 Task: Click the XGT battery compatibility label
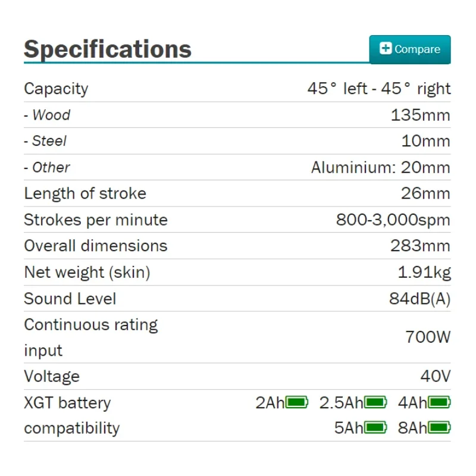pyautogui.click(x=71, y=415)
